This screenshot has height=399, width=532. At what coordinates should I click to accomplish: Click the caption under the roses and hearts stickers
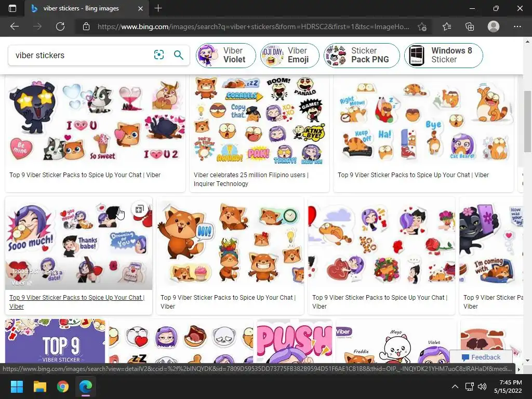tap(380, 302)
